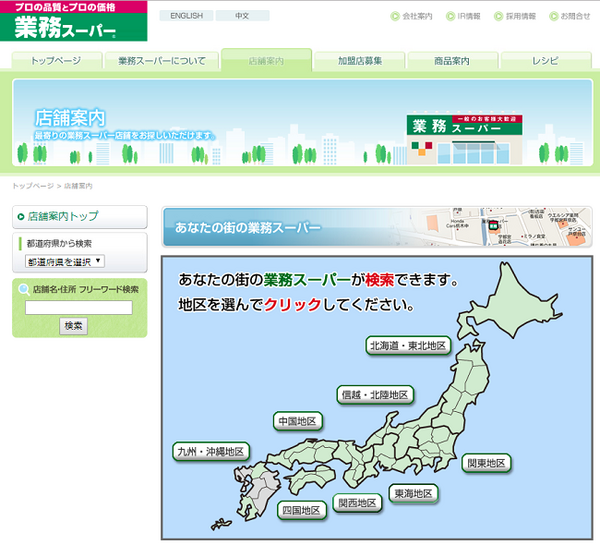Image resolution: width=600 pixels, height=545 pixels.
Task: Click the 都道府県から検索 heading text
Action: click(x=59, y=243)
